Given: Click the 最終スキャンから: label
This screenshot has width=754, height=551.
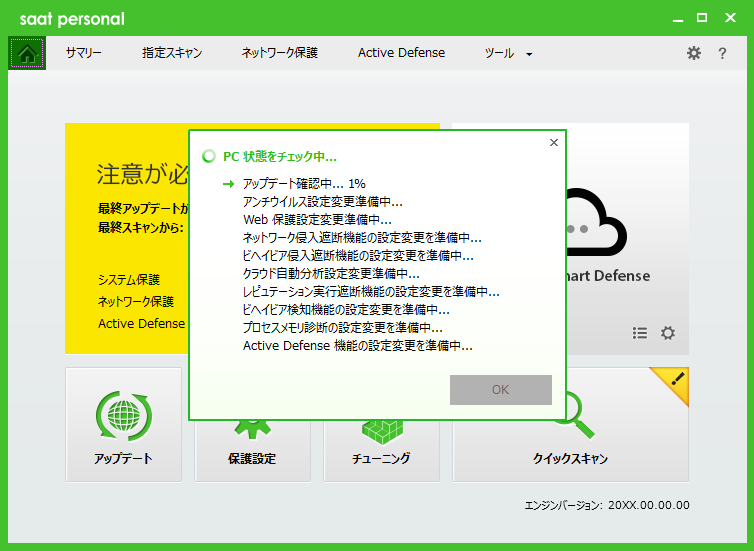Looking at the screenshot, I should point(141,227).
